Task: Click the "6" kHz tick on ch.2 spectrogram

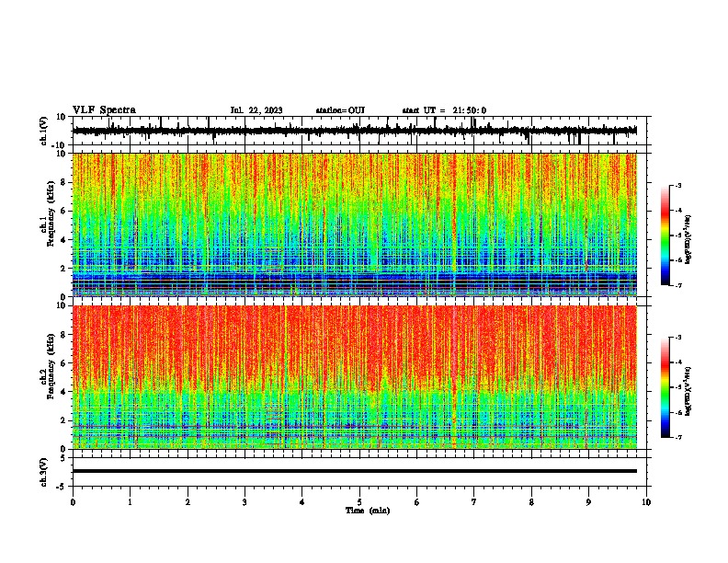Action: click(x=63, y=363)
